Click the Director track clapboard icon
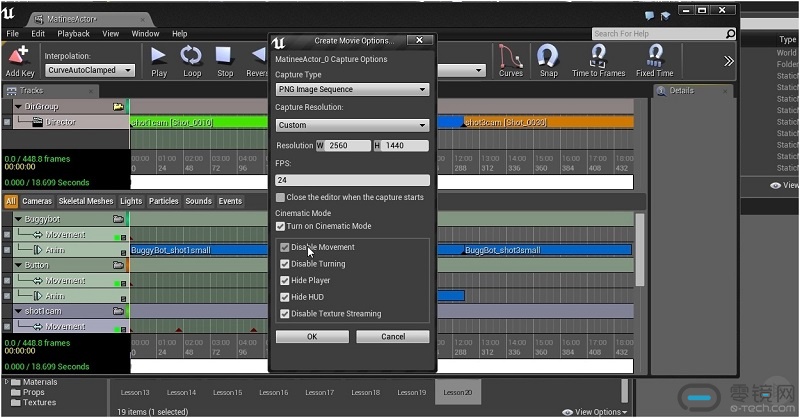 click(37, 122)
